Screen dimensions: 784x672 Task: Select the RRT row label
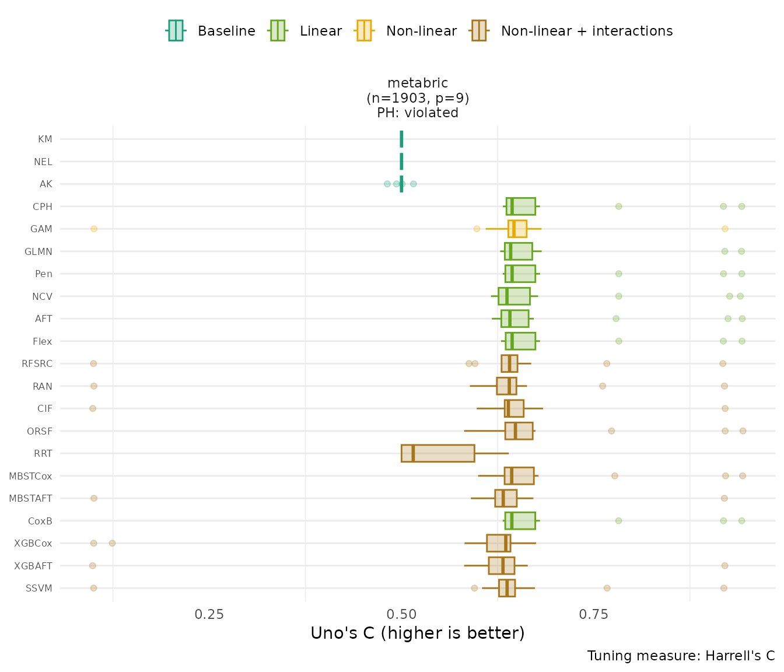pyautogui.click(x=43, y=453)
